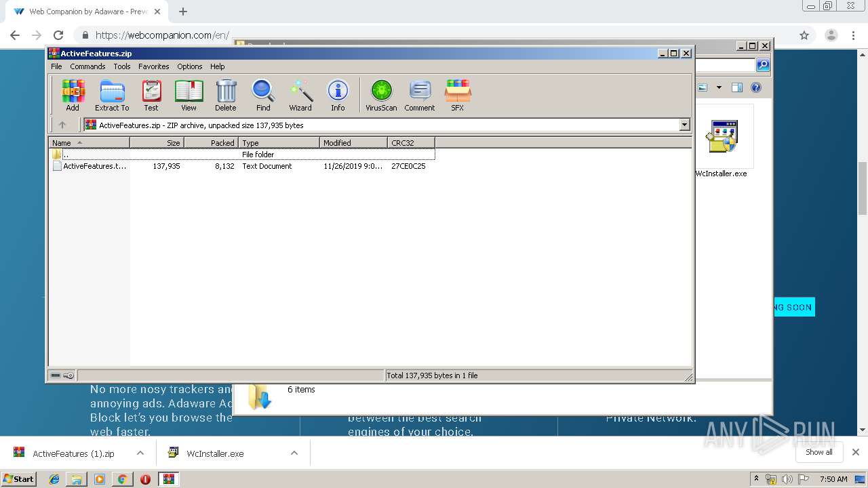Show archive Info icon
This screenshot has width=868, height=488.
[x=338, y=95]
